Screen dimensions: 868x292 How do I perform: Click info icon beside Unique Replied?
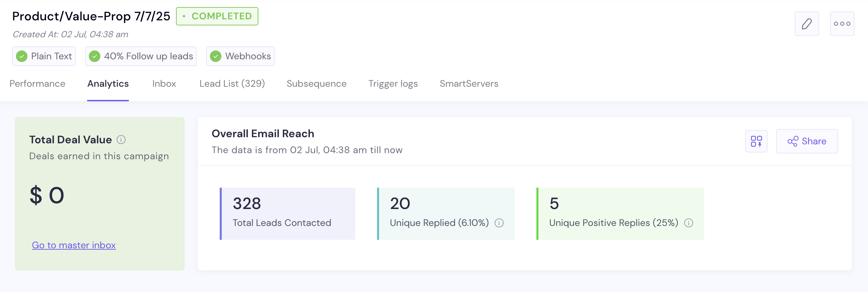(499, 223)
